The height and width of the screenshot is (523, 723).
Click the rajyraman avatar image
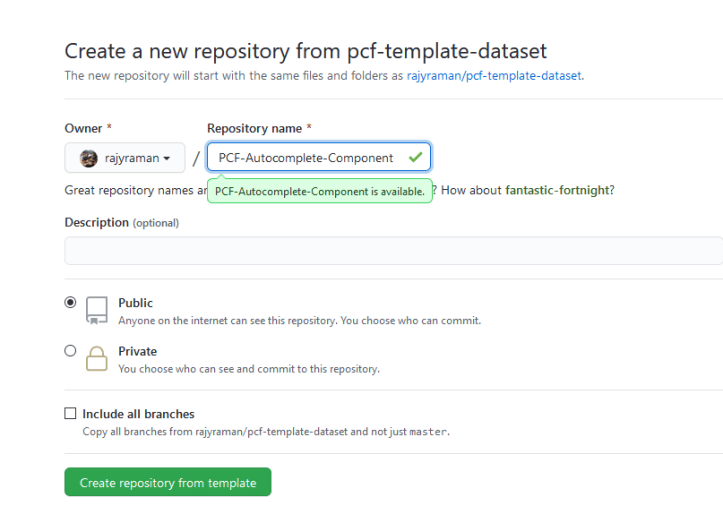point(88,158)
